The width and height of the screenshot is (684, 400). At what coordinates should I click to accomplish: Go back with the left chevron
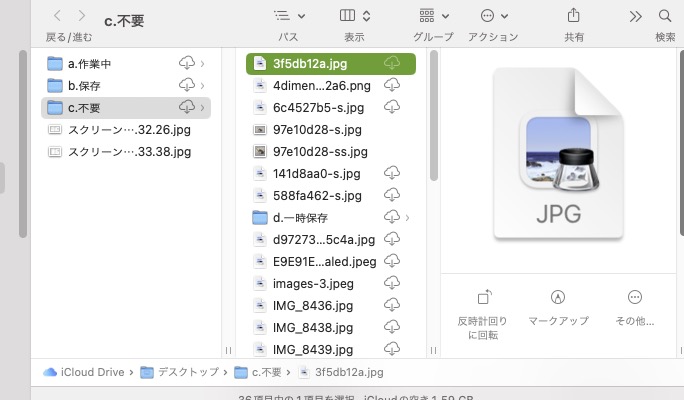coord(57,16)
